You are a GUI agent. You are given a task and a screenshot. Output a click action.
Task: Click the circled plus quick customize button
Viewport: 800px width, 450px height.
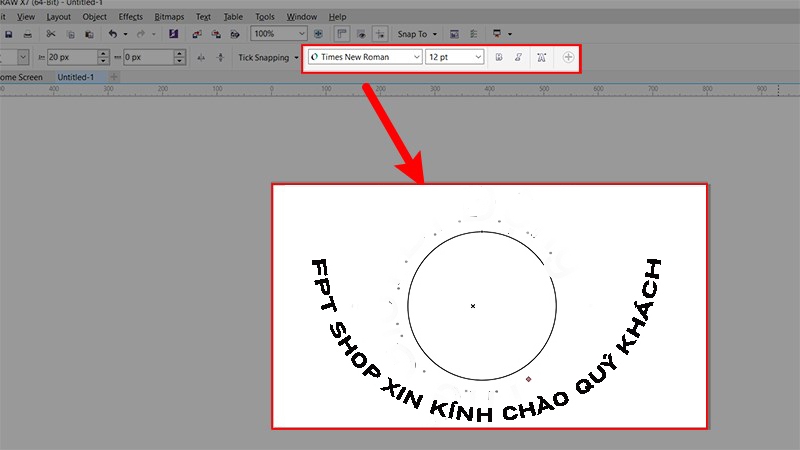[568, 57]
